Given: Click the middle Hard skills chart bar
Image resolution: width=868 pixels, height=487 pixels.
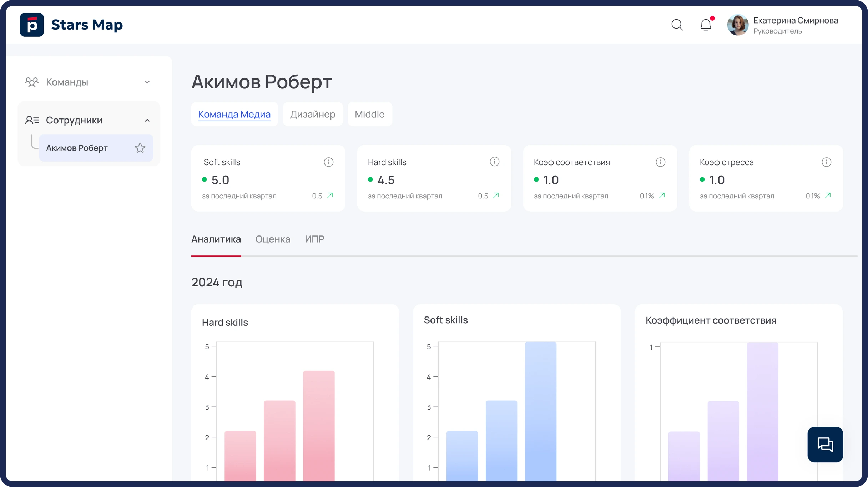Looking at the screenshot, I should coord(279,441).
